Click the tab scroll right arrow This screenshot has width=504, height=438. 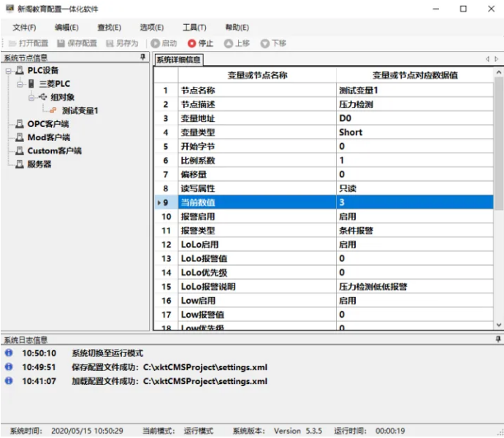click(x=496, y=59)
